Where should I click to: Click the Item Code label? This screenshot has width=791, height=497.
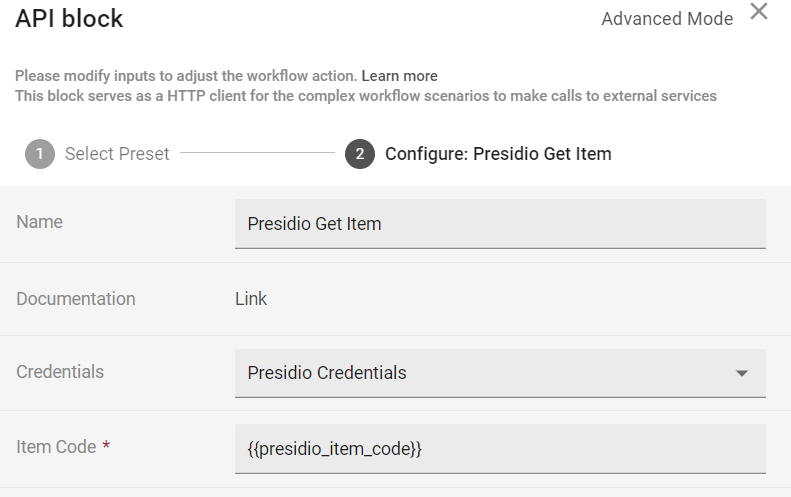(56, 447)
